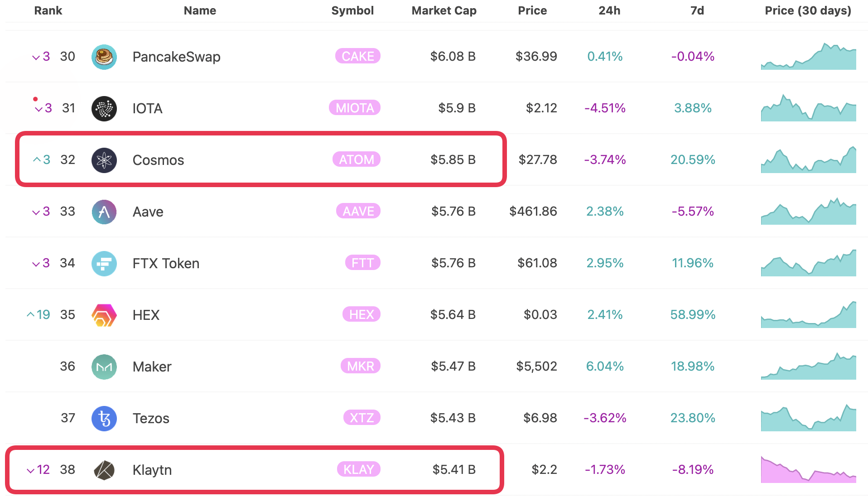Image resolution: width=868 pixels, height=502 pixels.
Task: Click the Maker coin icon
Action: pos(104,367)
